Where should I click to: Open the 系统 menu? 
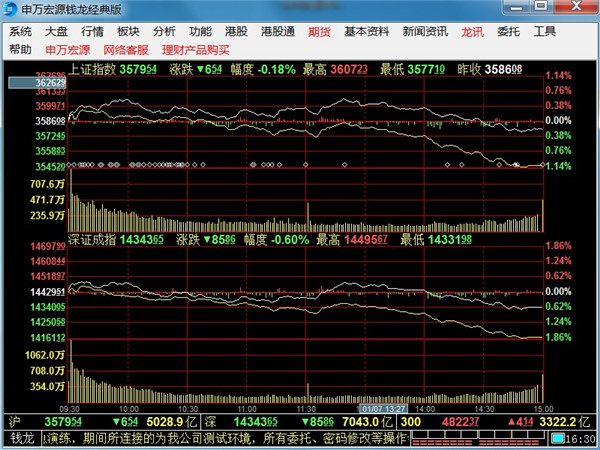(20, 32)
